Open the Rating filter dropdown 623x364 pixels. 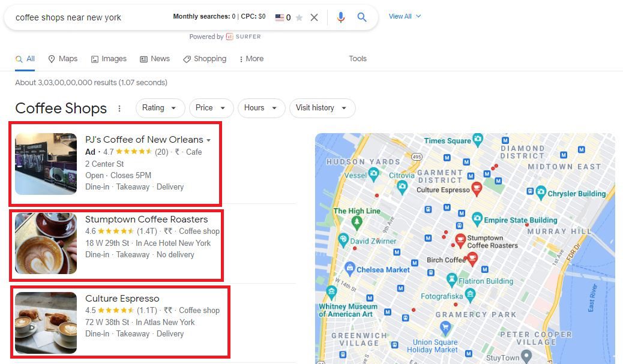pos(160,108)
